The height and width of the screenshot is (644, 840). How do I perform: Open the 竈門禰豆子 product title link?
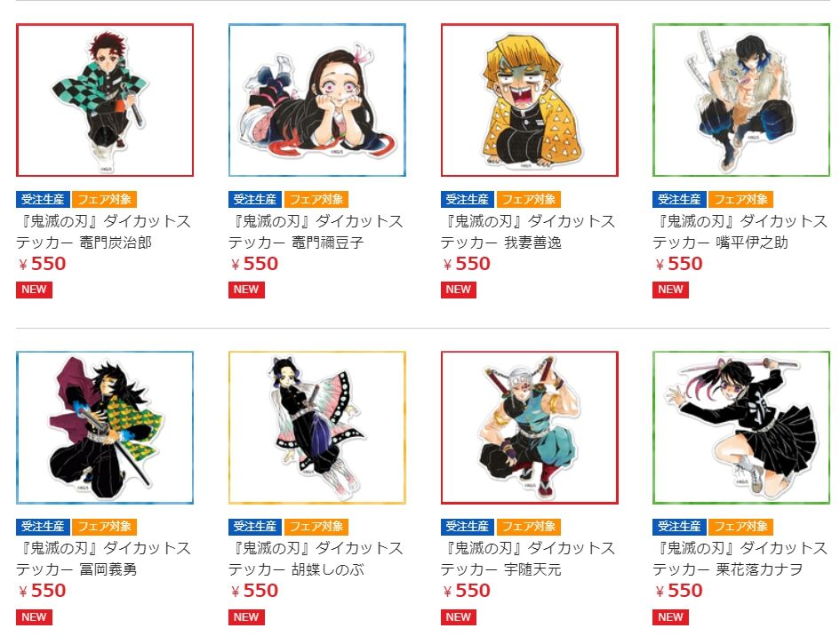click(x=316, y=232)
